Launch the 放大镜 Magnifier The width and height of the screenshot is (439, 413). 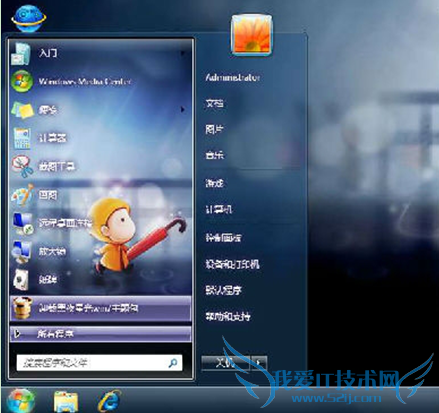point(100,251)
